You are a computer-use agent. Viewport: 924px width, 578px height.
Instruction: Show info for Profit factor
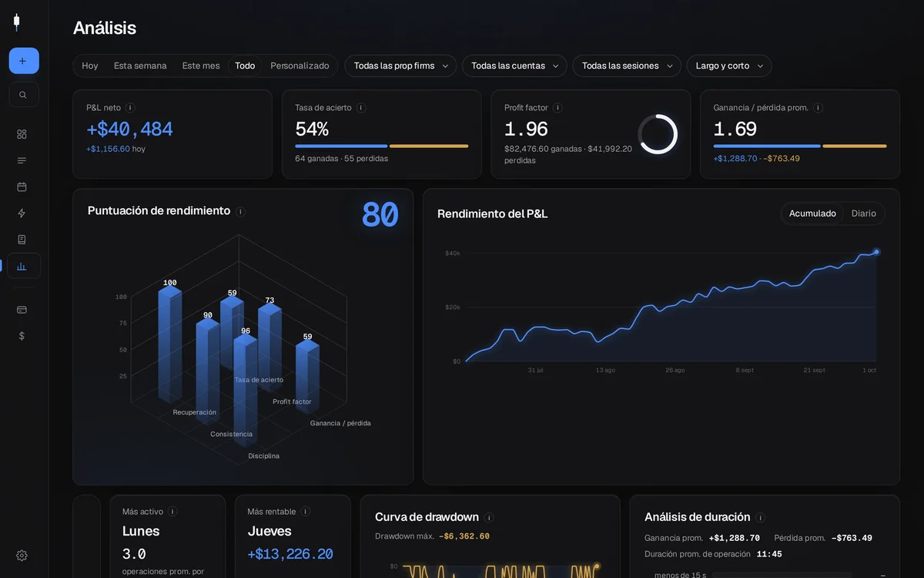[x=557, y=108]
